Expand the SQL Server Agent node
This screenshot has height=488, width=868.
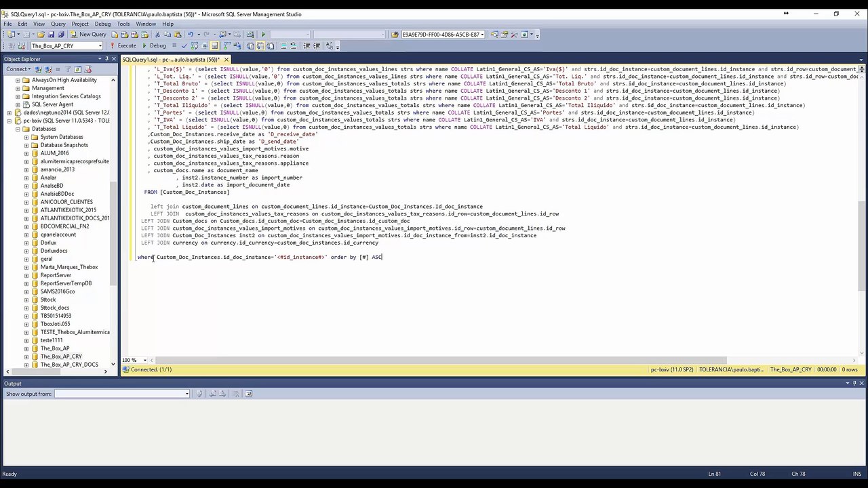[x=18, y=104]
